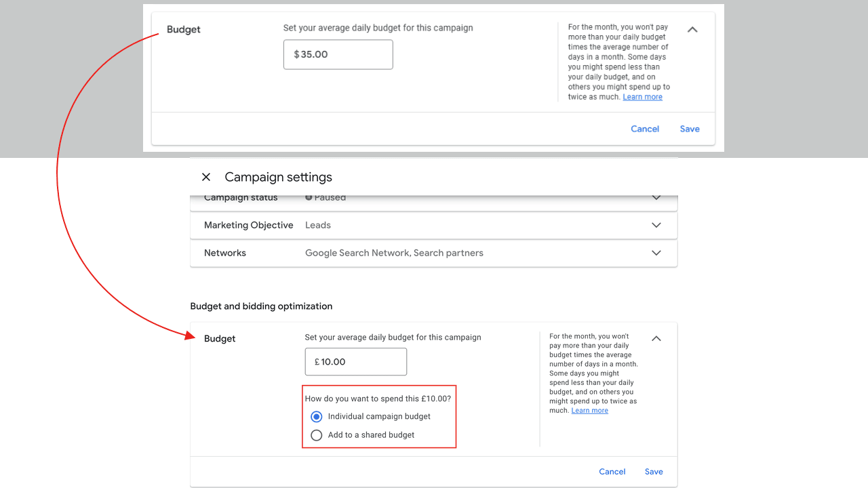This screenshot has width=868, height=488.
Task: Click Google Search Network, Search partners text
Action: [394, 253]
